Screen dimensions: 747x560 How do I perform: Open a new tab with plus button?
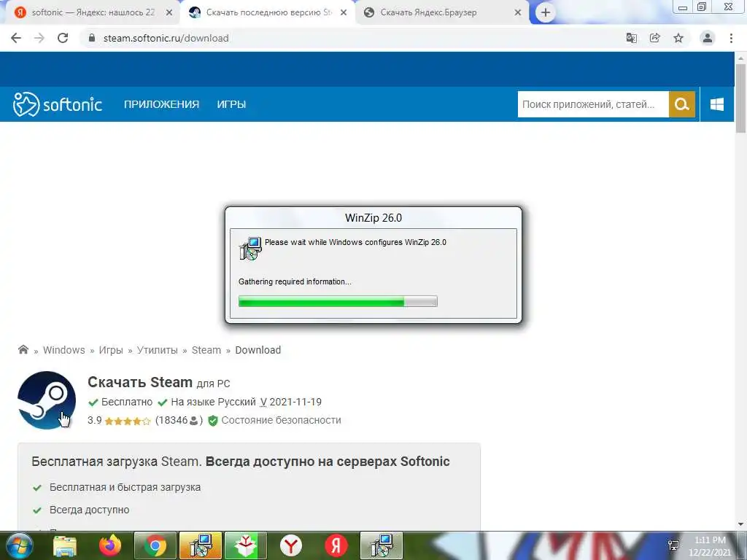(x=546, y=13)
